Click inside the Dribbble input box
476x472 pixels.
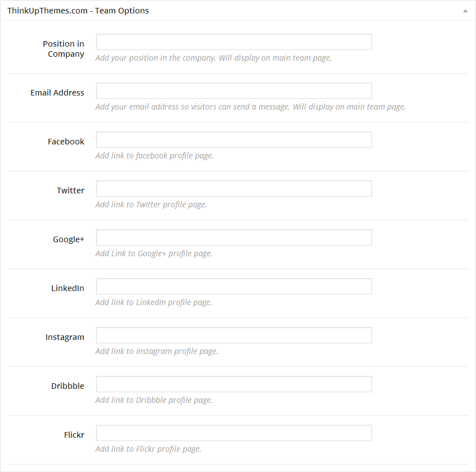(234, 384)
